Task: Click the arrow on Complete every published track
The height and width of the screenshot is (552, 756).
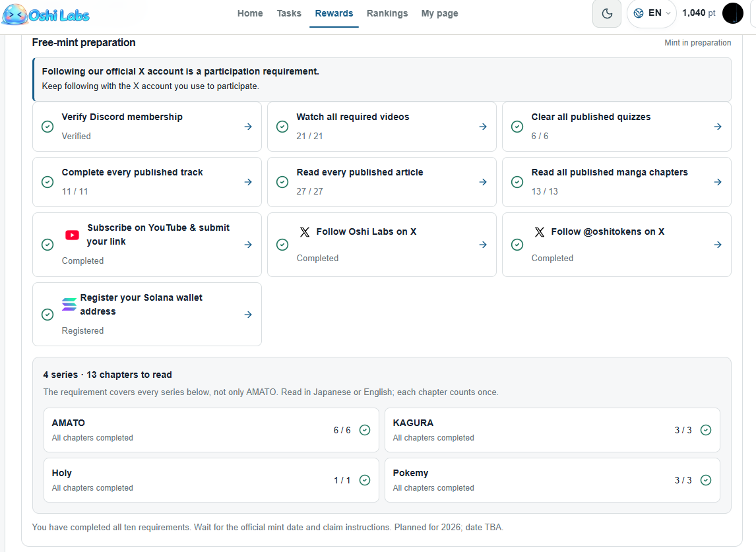Action: (248, 182)
